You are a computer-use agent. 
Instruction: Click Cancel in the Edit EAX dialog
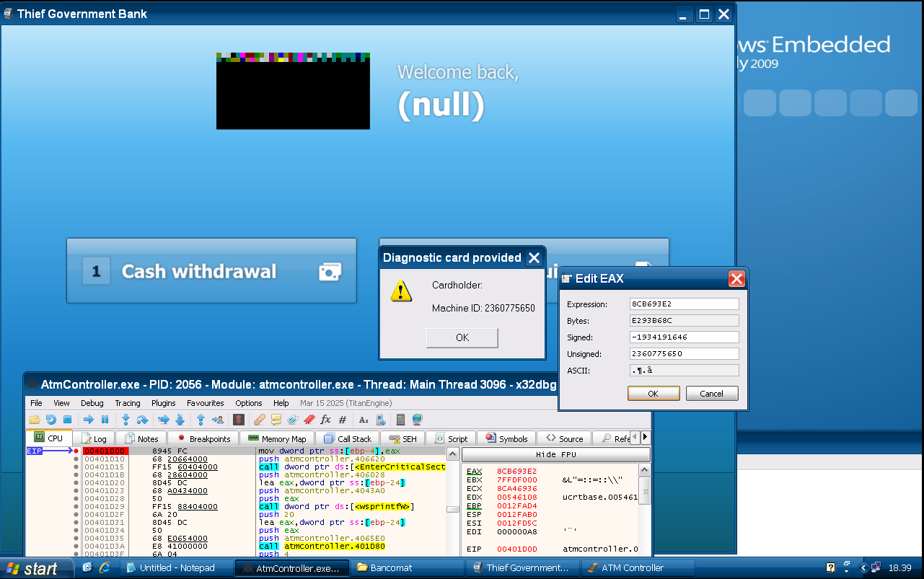[711, 394]
